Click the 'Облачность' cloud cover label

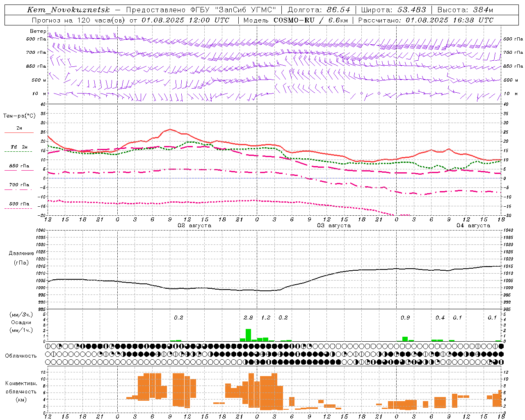[x=21, y=356]
